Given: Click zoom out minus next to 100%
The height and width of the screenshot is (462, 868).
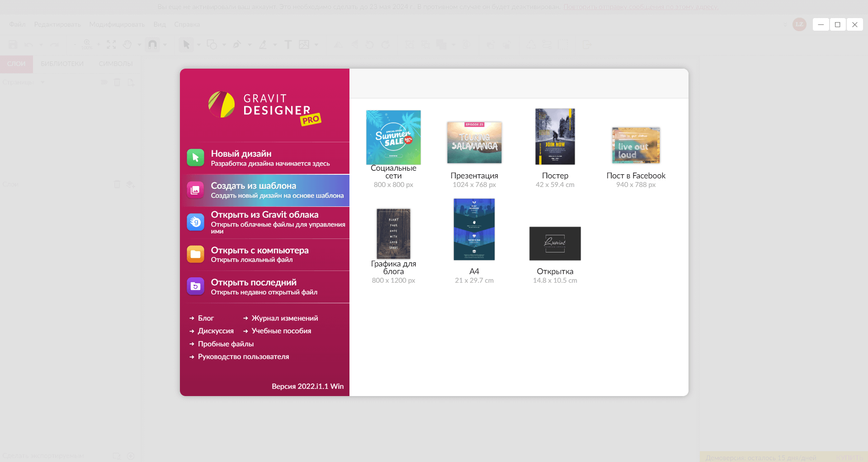Looking at the screenshot, I should pyautogui.click(x=75, y=44).
